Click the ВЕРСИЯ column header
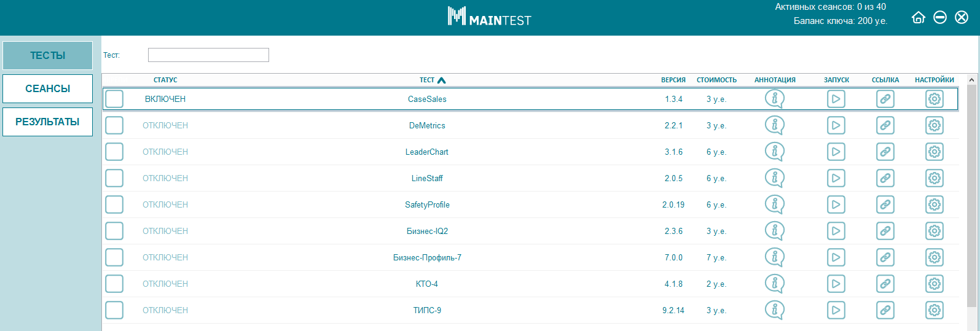Image resolution: width=980 pixels, height=331 pixels. [x=673, y=80]
